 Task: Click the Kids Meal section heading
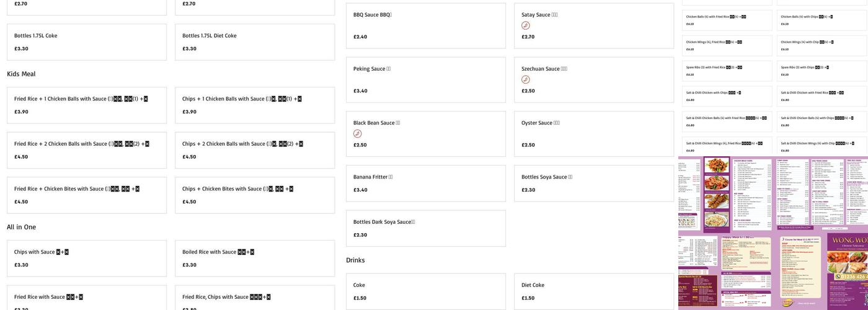[21, 74]
